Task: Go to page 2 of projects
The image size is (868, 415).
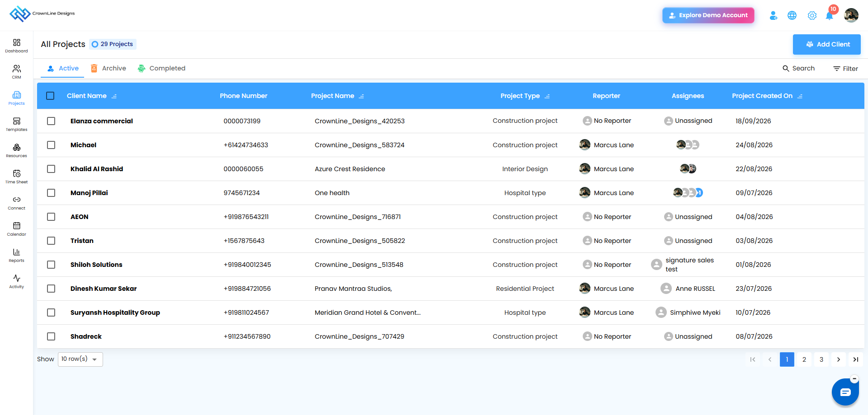Action: click(x=804, y=359)
